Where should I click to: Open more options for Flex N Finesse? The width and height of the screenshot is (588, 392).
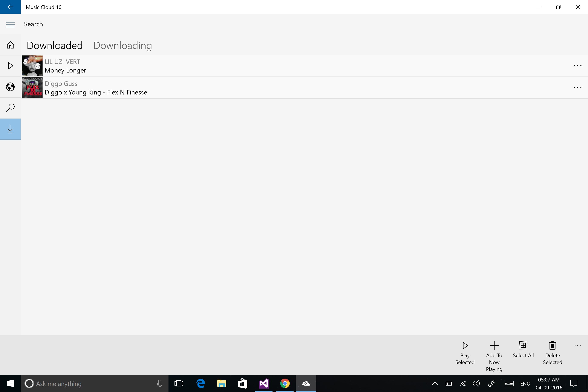(577, 87)
